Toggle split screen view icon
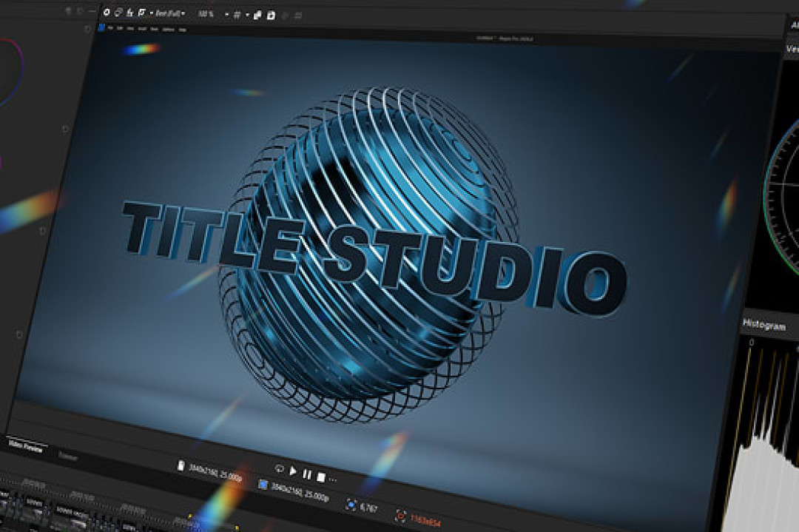The image size is (799, 532). pos(141,13)
